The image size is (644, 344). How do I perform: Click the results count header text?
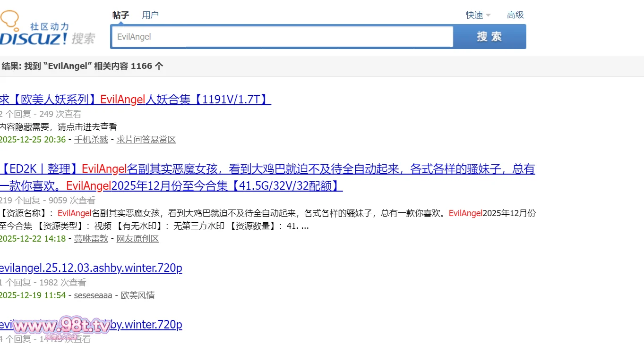click(x=82, y=67)
